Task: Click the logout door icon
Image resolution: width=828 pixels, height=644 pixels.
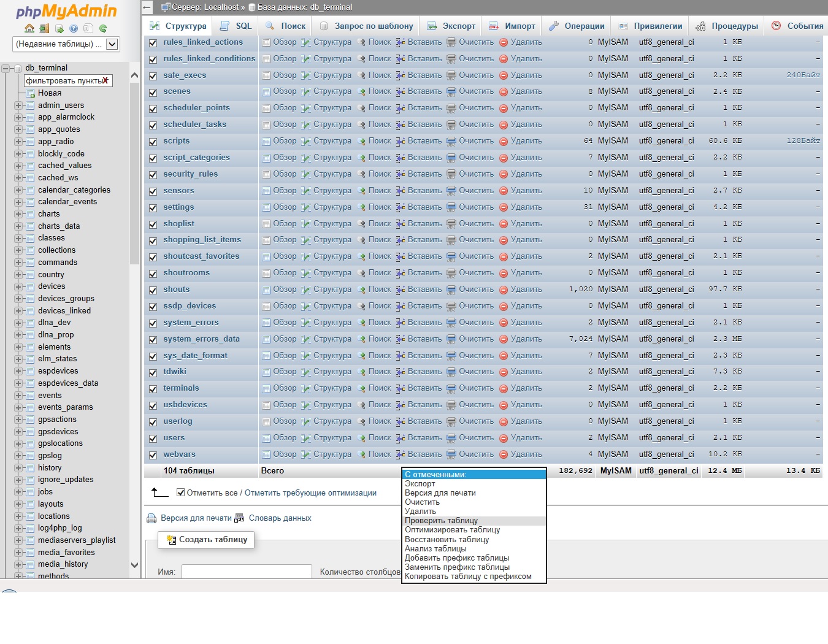Action: coord(44,28)
